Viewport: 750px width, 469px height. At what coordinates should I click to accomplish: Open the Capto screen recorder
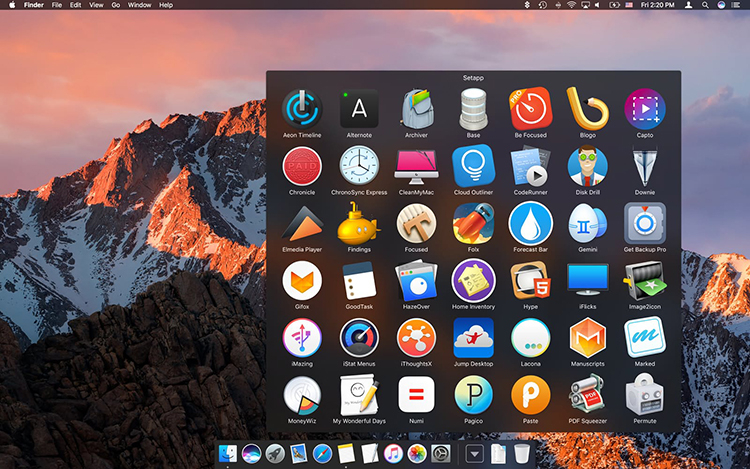[x=645, y=109]
